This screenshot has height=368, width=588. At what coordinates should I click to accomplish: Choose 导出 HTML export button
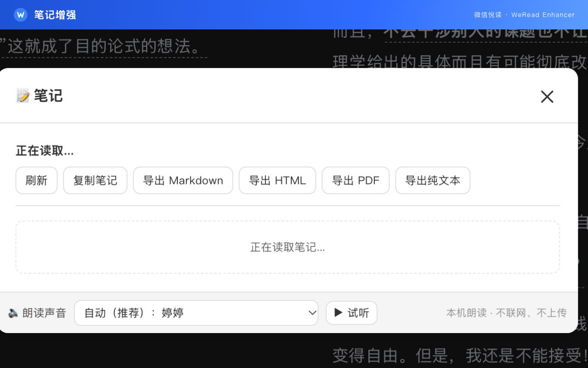[277, 180]
